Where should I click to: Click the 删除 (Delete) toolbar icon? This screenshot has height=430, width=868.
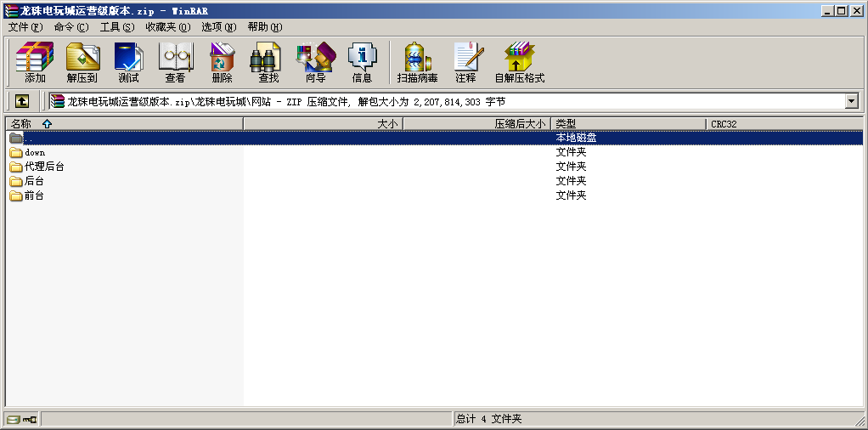[x=222, y=63]
